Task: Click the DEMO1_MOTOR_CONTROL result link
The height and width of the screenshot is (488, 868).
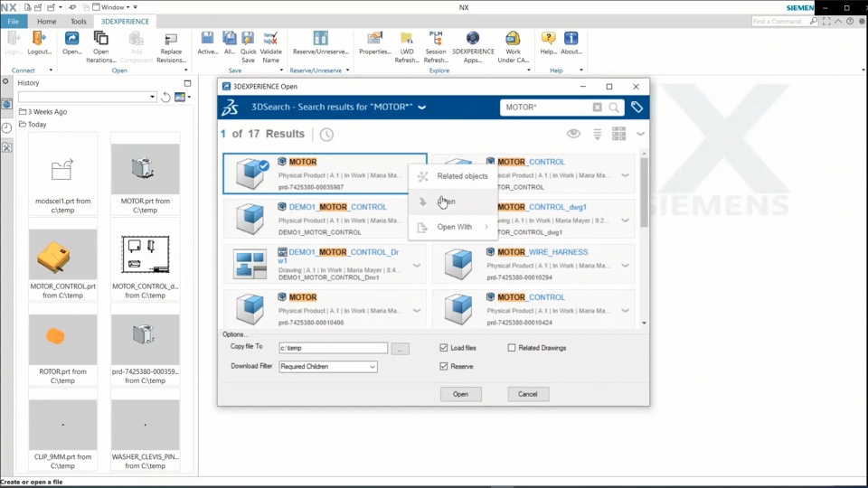Action: (x=337, y=207)
